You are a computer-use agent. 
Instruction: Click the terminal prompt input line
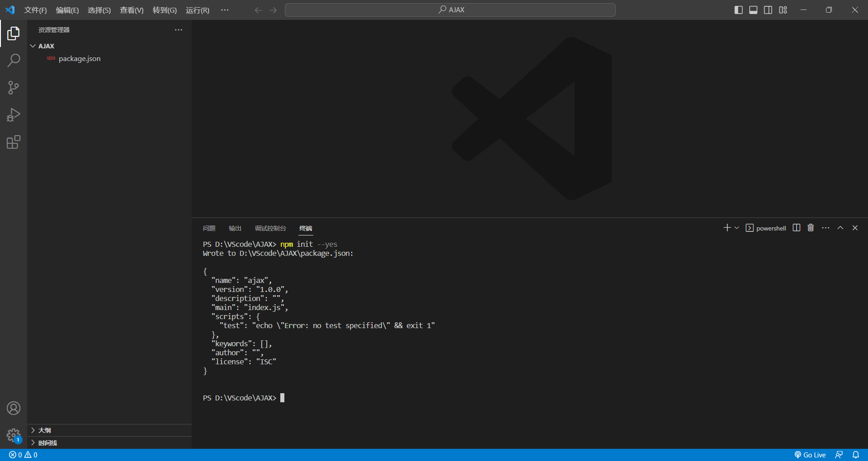point(244,398)
